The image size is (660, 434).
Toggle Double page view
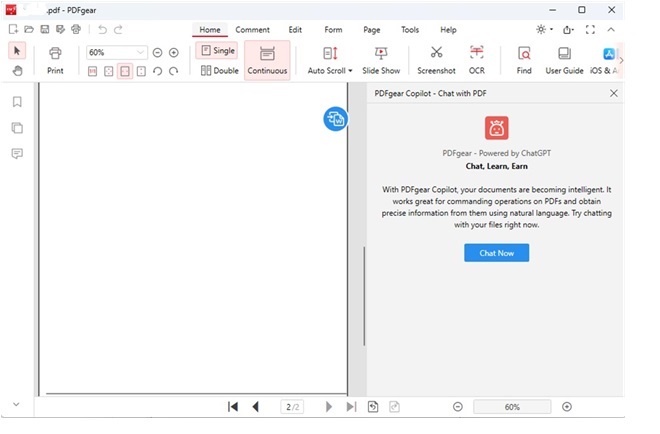point(219,70)
